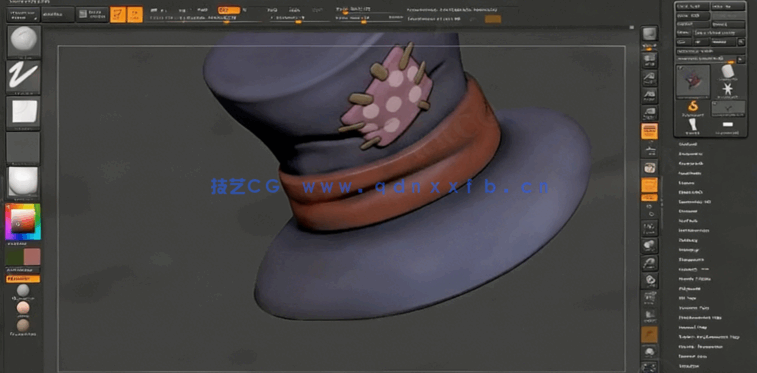Click the Scroll icon in right shelf
The width and height of the screenshot is (757, 373).
[x=649, y=61]
